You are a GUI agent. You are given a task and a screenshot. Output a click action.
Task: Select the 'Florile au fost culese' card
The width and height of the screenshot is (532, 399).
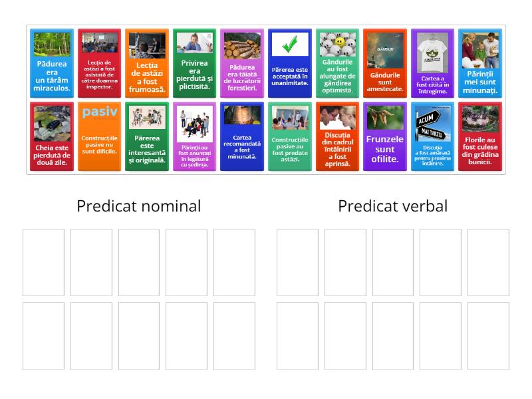tap(480, 136)
